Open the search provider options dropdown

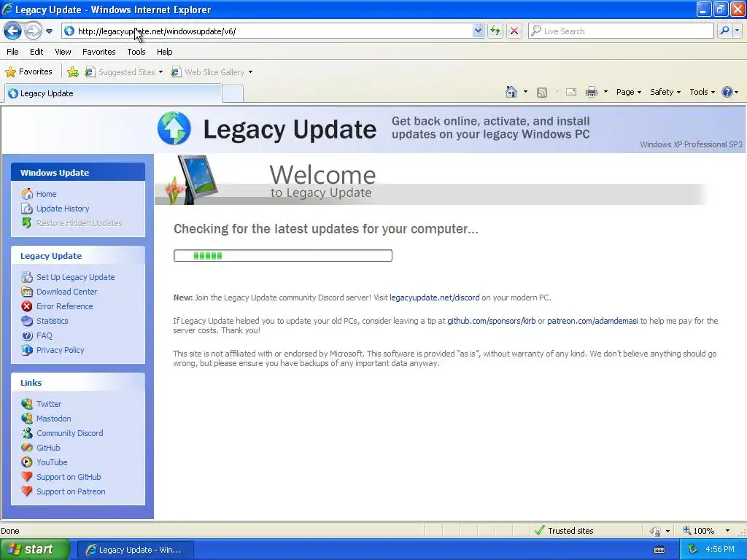(x=737, y=31)
